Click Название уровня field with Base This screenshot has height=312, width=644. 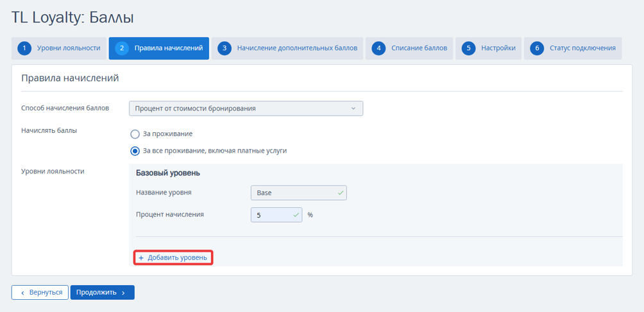299,193
